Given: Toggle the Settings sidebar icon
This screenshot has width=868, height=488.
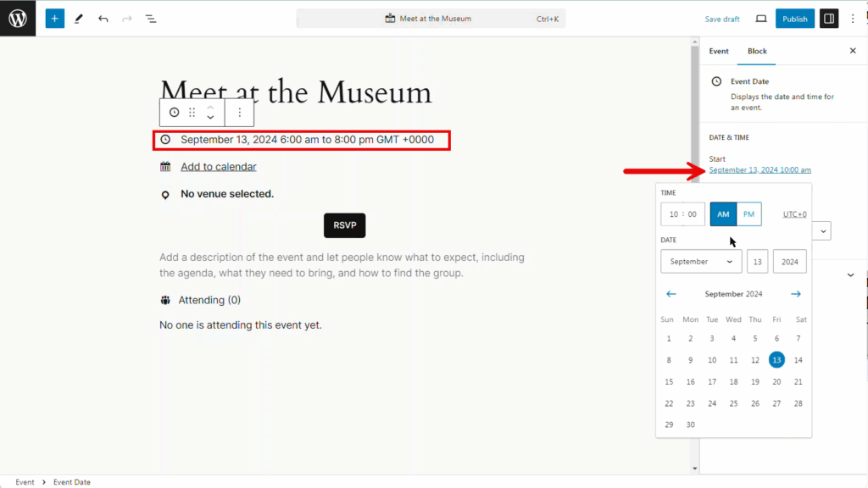Looking at the screenshot, I should point(828,19).
